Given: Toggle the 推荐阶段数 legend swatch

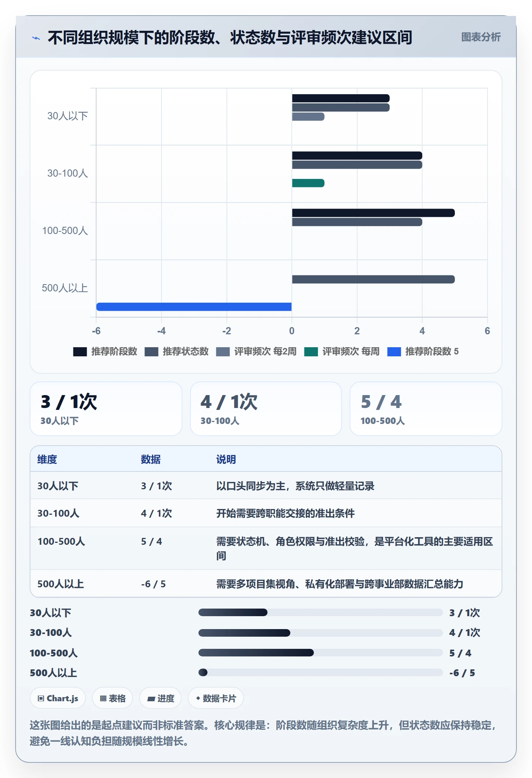Looking at the screenshot, I should (80, 351).
